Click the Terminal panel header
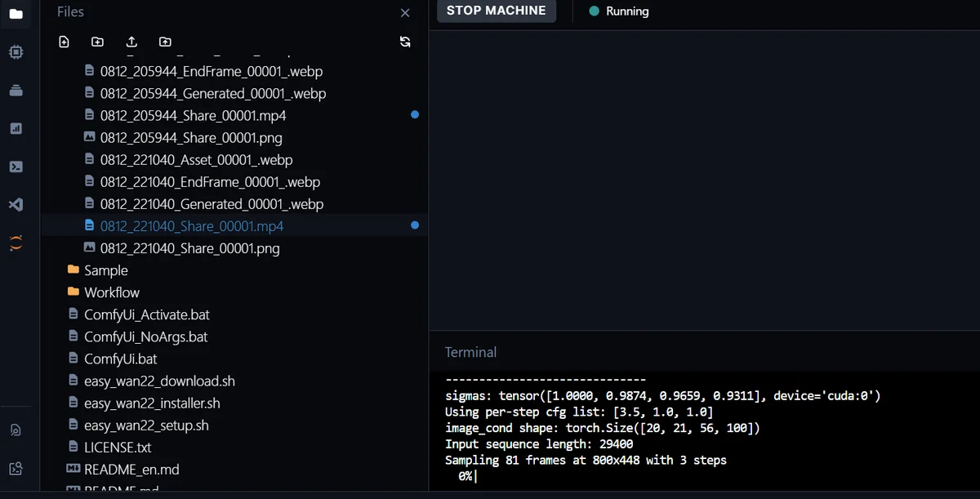This screenshot has height=499, width=980. pyautogui.click(x=470, y=352)
